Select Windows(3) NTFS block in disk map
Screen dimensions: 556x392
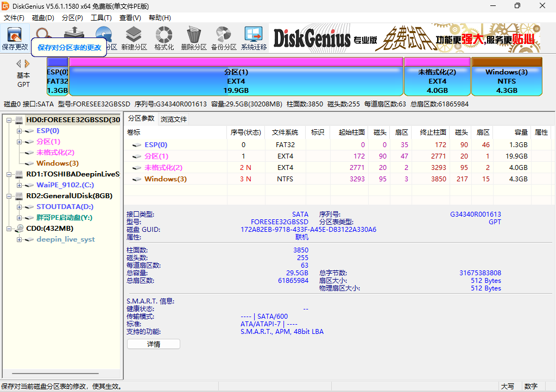point(507,77)
